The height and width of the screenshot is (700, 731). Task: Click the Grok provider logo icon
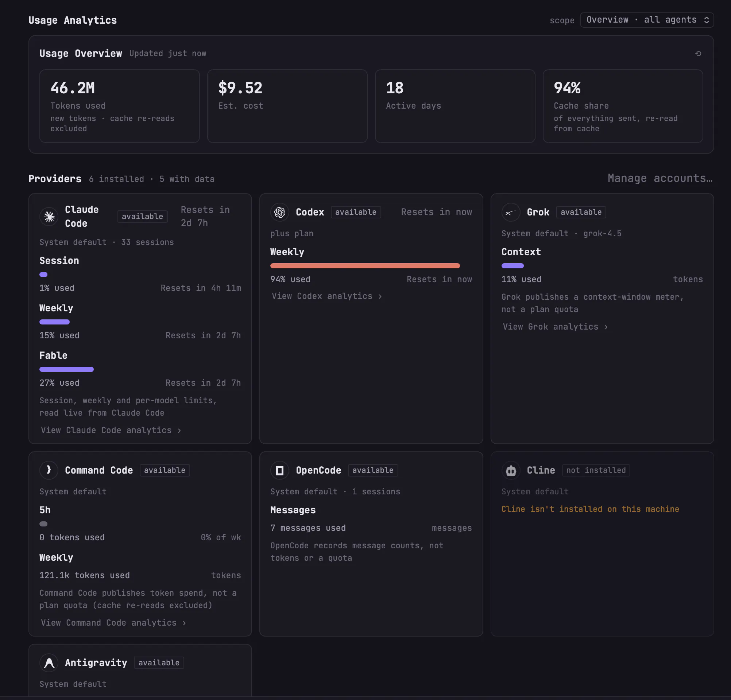click(x=511, y=212)
